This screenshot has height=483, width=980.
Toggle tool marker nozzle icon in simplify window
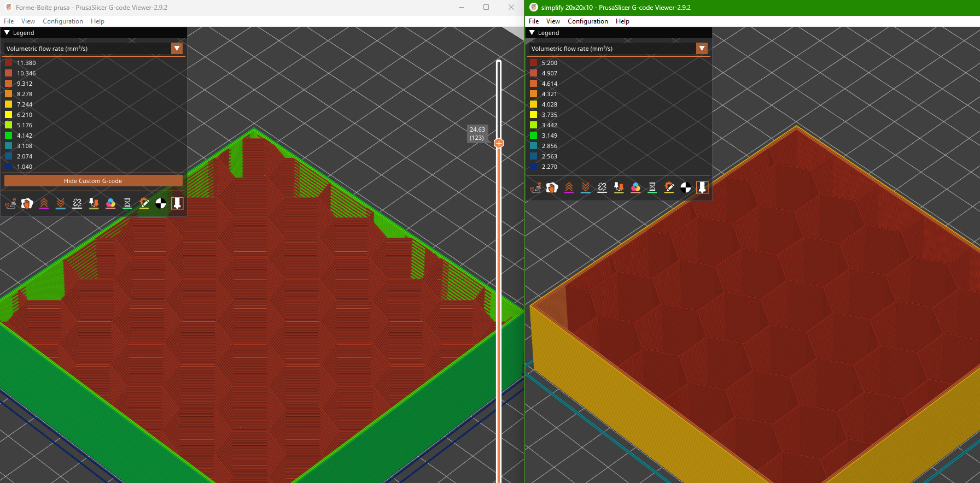tap(702, 187)
